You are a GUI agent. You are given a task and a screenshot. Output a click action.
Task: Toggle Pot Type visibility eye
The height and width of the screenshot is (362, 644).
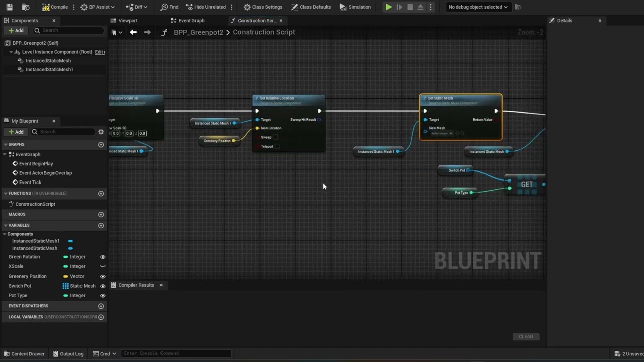(x=103, y=295)
